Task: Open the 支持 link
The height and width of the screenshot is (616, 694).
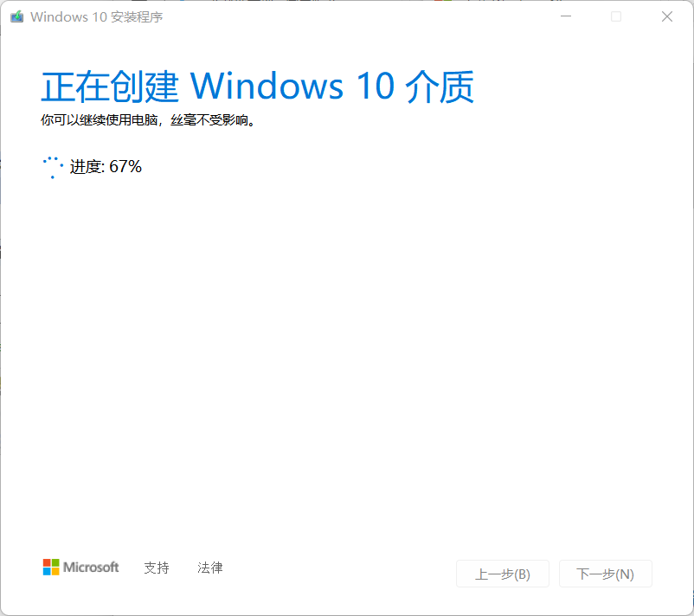Action: 157,568
